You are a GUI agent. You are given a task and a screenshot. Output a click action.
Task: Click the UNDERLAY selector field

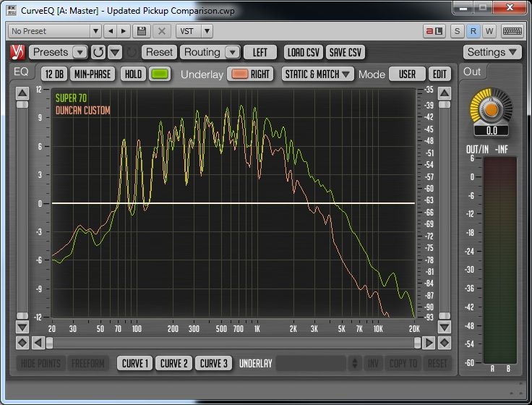[x=311, y=364]
